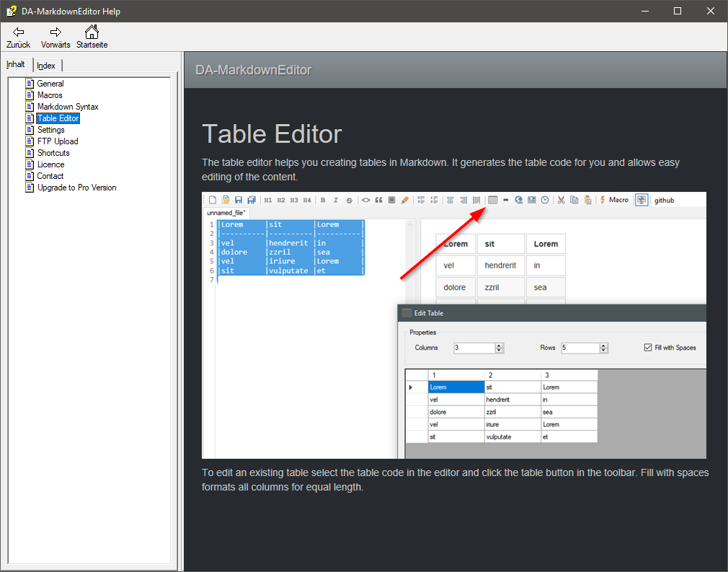Viewport: 728px width, 572px height.
Task: Click the page icon beside Upgrade to Pro Version
Action: point(30,188)
